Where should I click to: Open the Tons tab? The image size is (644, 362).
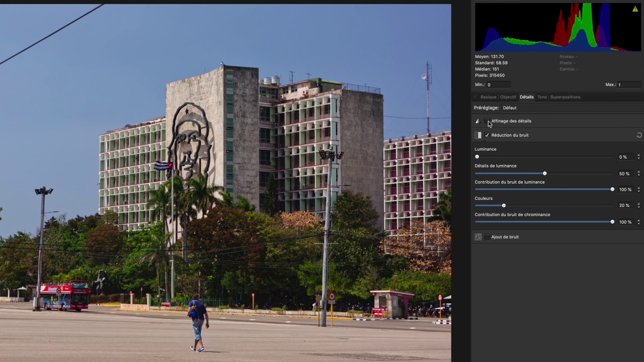pos(542,97)
